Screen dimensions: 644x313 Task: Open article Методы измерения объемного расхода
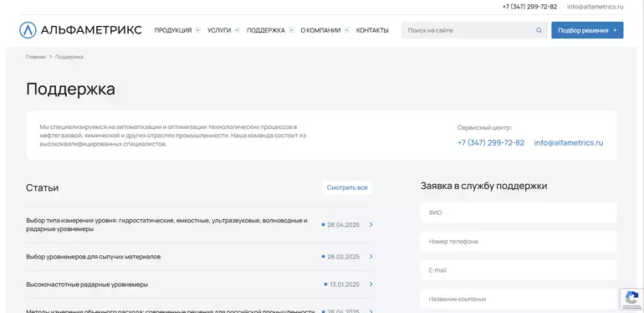(171, 311)
